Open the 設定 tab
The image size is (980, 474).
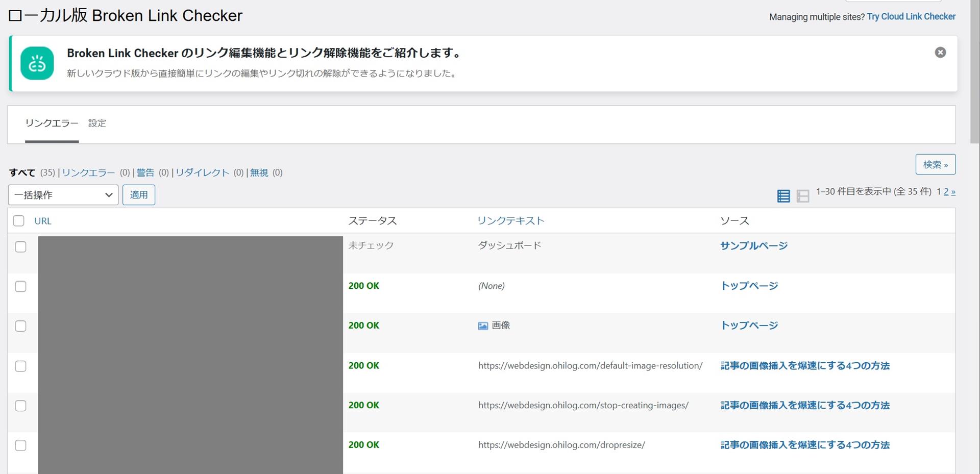97,123
